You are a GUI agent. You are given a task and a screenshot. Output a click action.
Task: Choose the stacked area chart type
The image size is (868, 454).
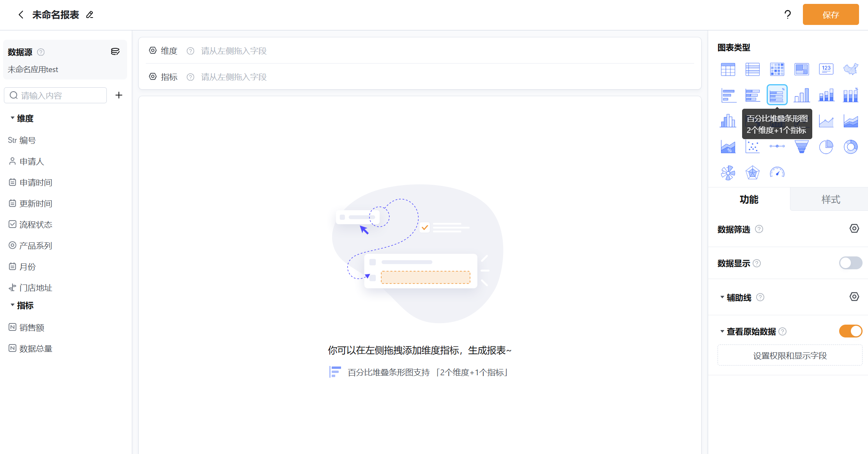click(x=850, y=121)
